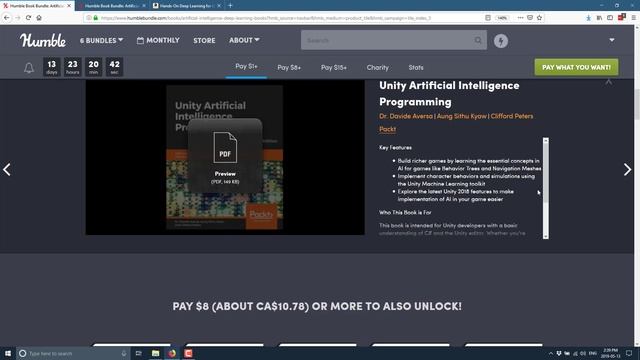
Task: Open the Library icon in toolbar
Action: [599, 18]
